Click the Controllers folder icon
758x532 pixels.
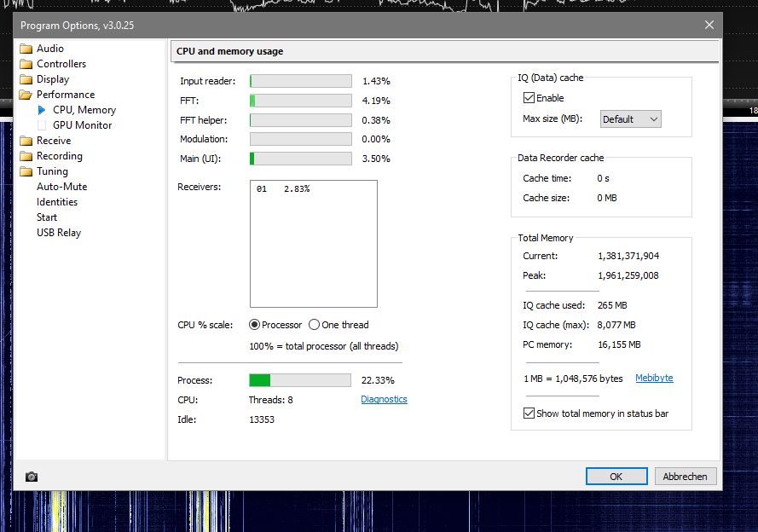point(26,64)
